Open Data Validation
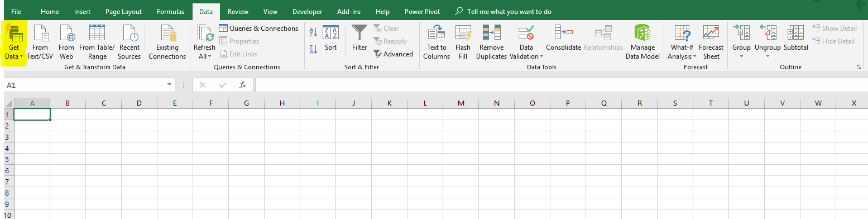Viewport: 868px width, 219px height. point(526,42)
